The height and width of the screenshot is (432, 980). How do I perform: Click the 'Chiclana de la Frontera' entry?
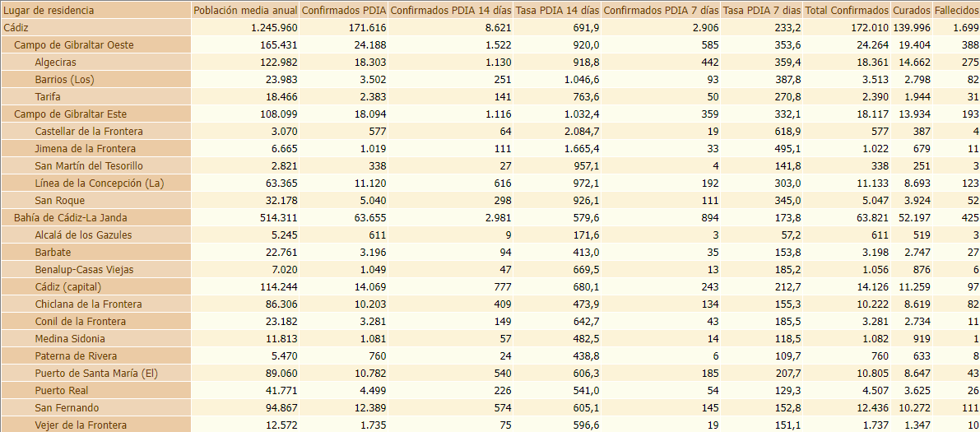pos(88,304)
